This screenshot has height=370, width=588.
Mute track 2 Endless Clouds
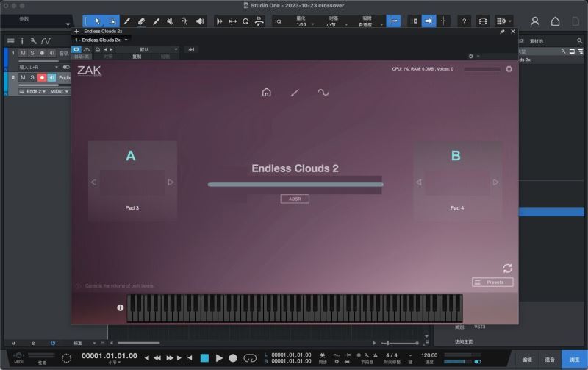click(23, 77)
